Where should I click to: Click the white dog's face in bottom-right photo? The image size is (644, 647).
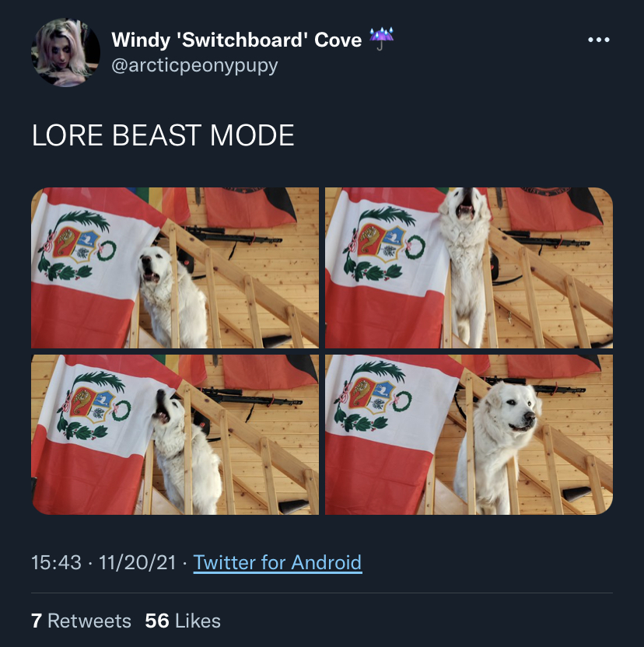pos(513,408)
